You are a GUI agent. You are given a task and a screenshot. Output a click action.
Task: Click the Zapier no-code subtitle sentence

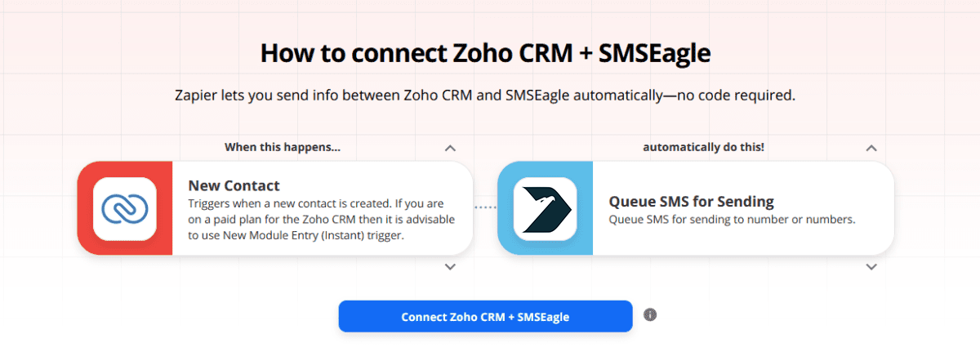(x=485, y=96)
